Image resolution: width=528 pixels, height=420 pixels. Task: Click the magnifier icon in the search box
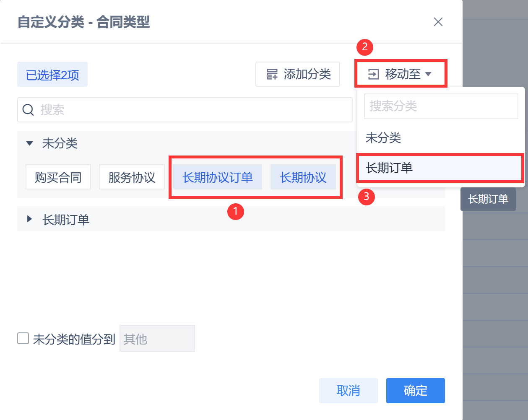[28, 110]
